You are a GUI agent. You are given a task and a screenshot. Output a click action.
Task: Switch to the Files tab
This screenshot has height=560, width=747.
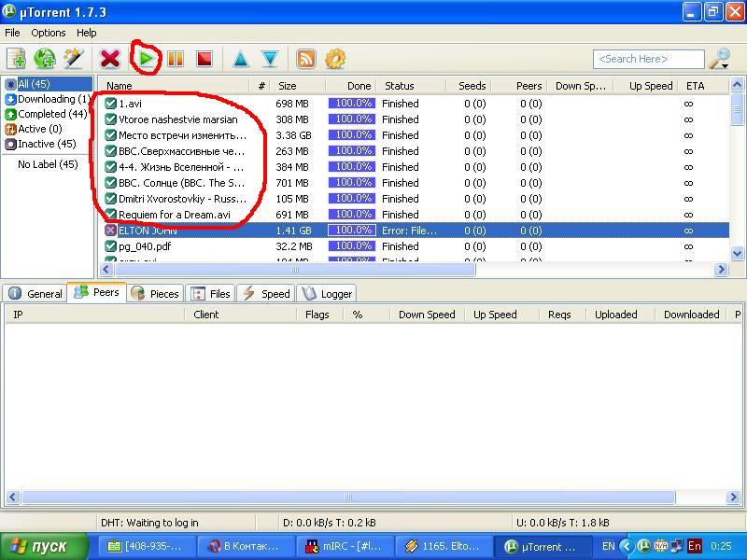[211, 293]
